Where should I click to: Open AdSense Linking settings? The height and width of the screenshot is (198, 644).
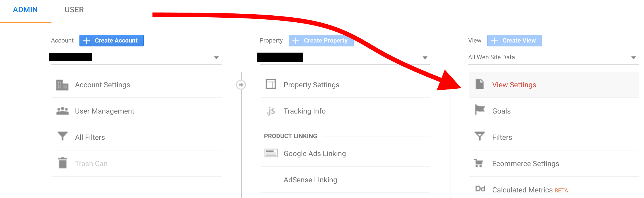(310, 180)
